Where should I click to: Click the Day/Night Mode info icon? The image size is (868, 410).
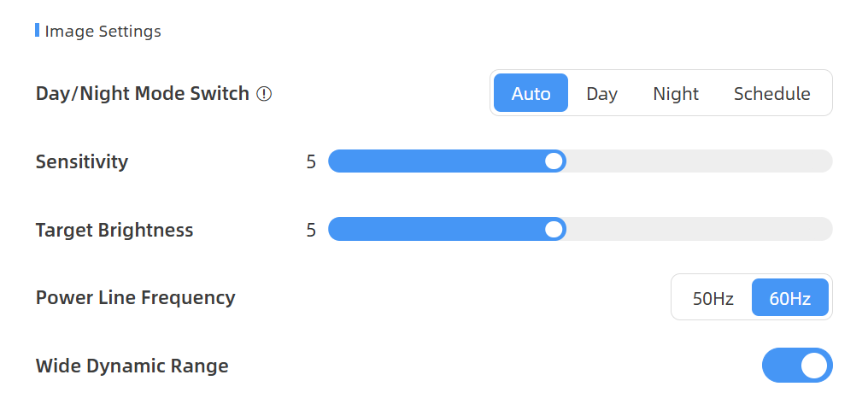(264, 94)
